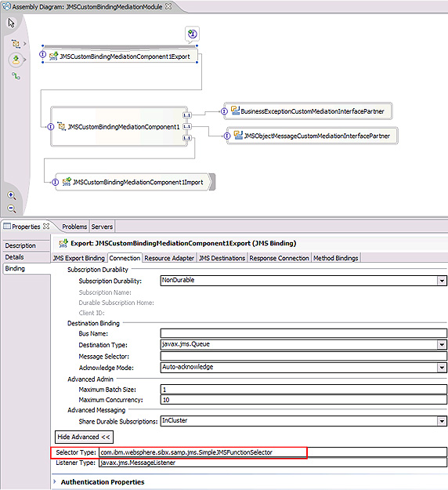The width and height of the screenshot is (448, 490).
Task: Click the add interface bubble icon above export
Action: pos(193,34)
